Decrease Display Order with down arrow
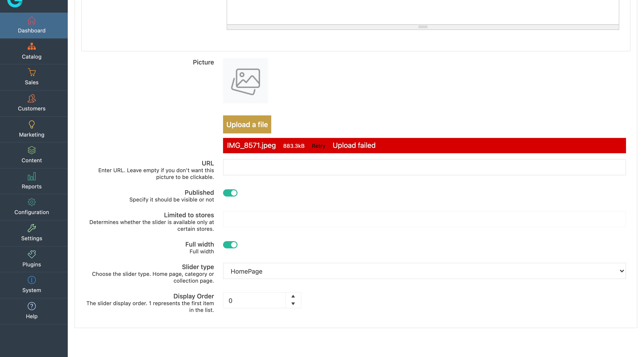 pos(293,304)
